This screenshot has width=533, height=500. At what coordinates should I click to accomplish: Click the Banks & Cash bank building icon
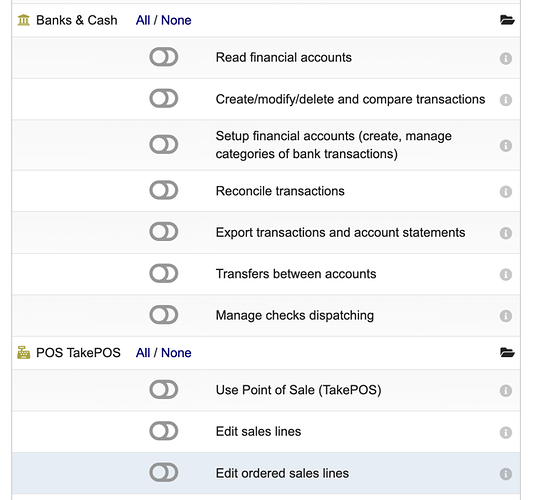coord(24,20)
